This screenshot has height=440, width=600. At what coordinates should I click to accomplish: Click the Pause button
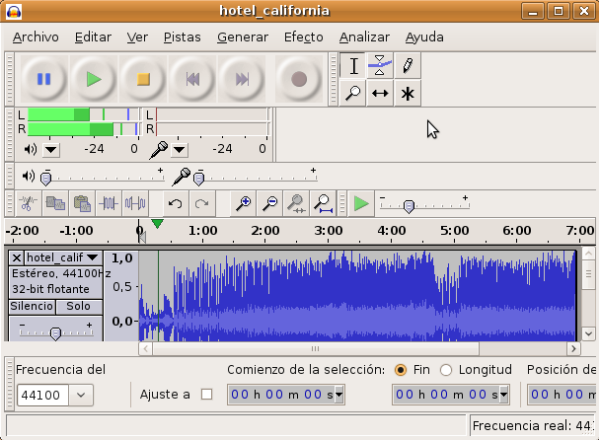click(x=43, y=79)
